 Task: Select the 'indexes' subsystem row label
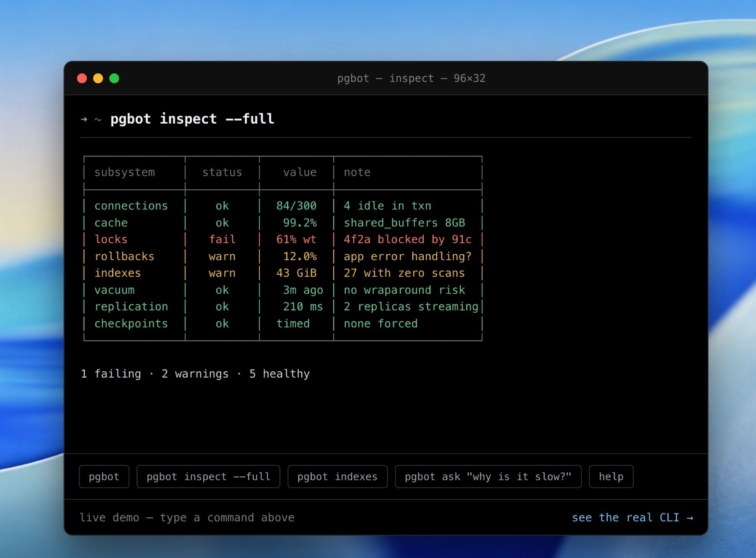tap(118, 273)
